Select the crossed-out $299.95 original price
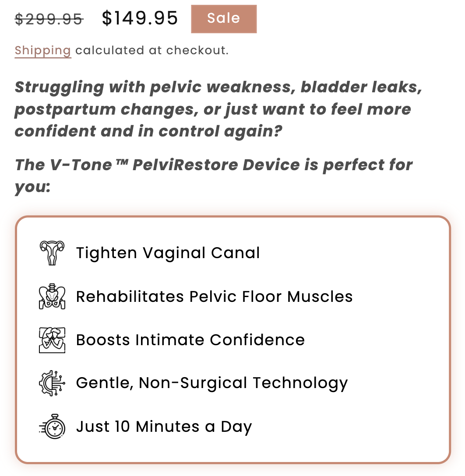The image size is (465, 476). pyautogui.click(x=49, y=19)
